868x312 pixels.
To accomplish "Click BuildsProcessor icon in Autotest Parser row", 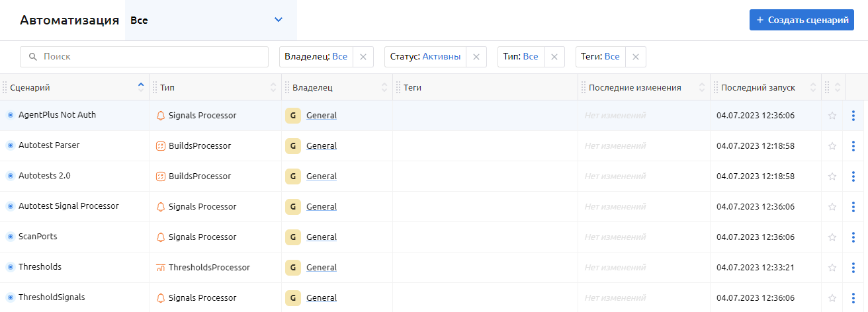I will coord(160,146).
